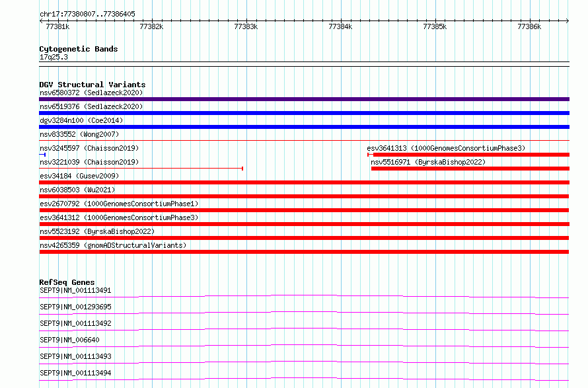
Task: Open variant label nsv5523192 (ByrskaBishop2022)
Action: (x=97, y=231)
